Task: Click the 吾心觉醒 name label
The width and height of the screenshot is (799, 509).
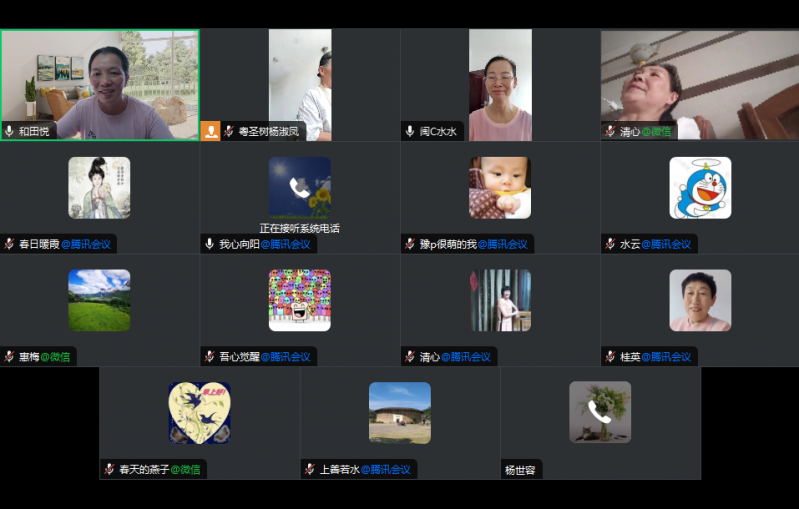Action: tap(238, 357)
